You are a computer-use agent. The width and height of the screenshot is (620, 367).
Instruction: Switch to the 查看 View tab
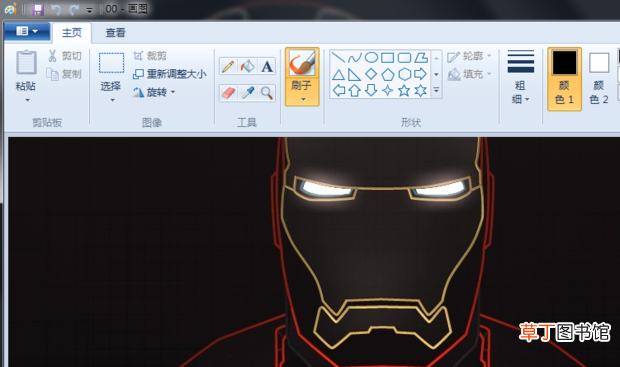click(x=115, y=32)
